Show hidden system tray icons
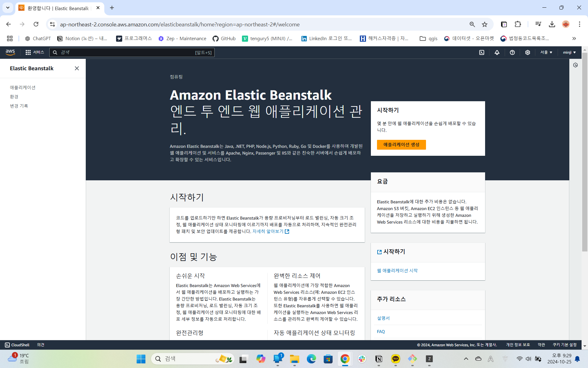 coord(466,359)
